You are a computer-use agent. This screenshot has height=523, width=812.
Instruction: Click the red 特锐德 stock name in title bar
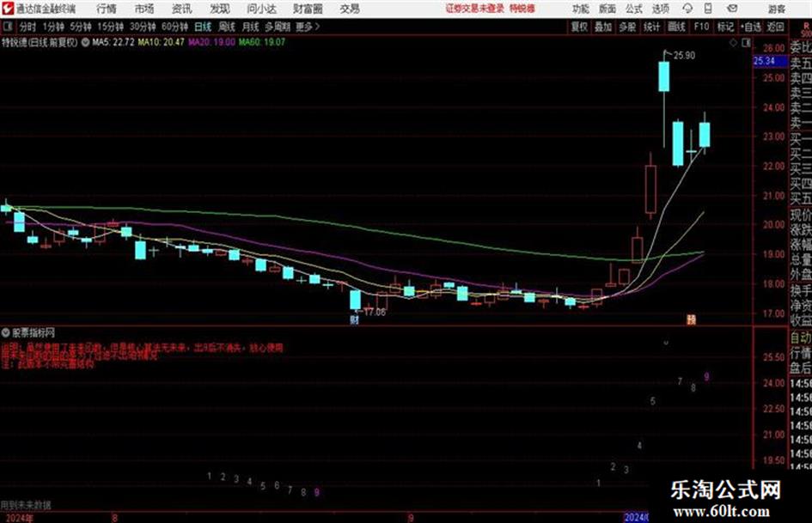point(522,9)
